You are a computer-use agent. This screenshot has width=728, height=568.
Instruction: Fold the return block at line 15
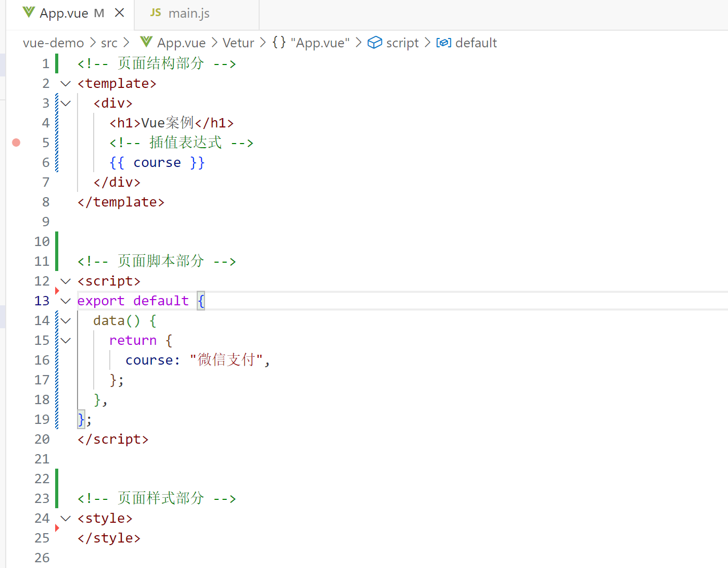click(66, 340)
